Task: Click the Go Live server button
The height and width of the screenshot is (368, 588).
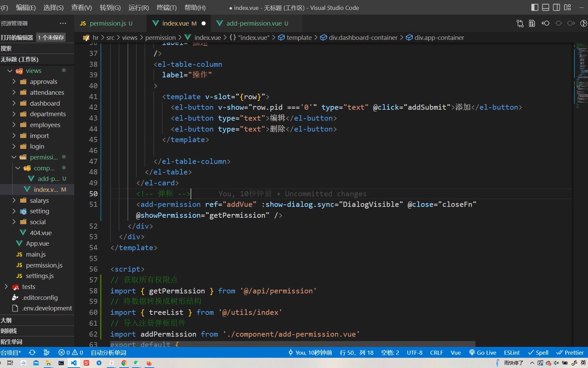Action: [x=483, y=353]
